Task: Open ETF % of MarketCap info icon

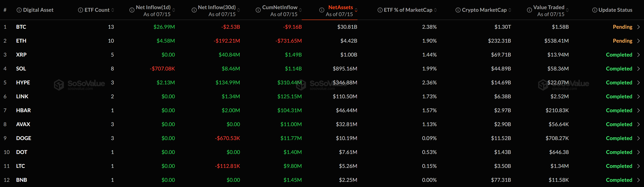Action: tap(380, 10)
